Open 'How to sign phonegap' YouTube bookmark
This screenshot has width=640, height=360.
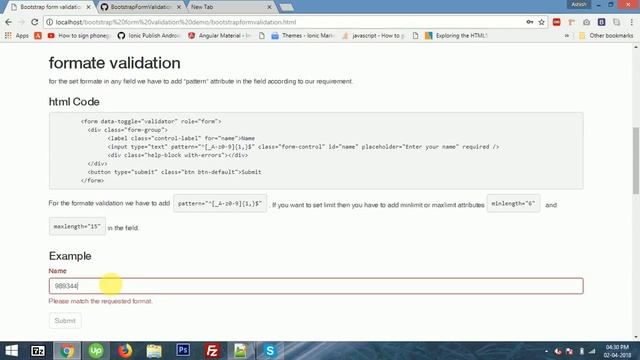[78, 36]
